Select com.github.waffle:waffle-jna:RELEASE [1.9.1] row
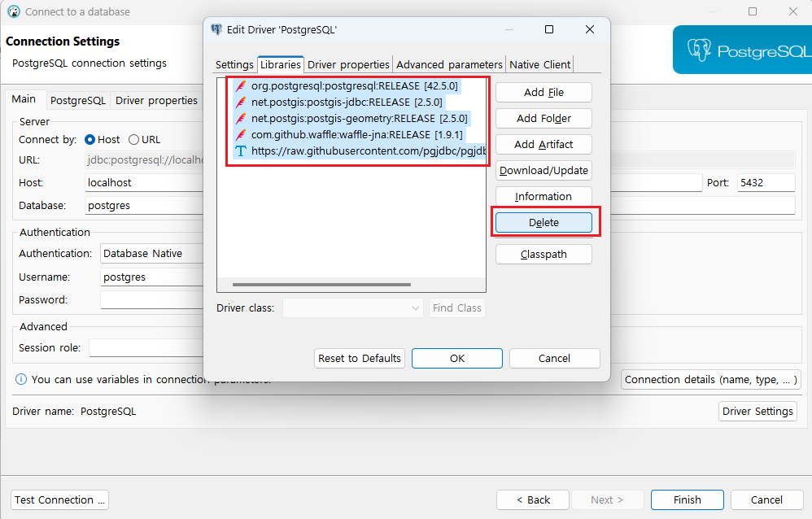Screen dimensions: 812x519 point(348,135)
